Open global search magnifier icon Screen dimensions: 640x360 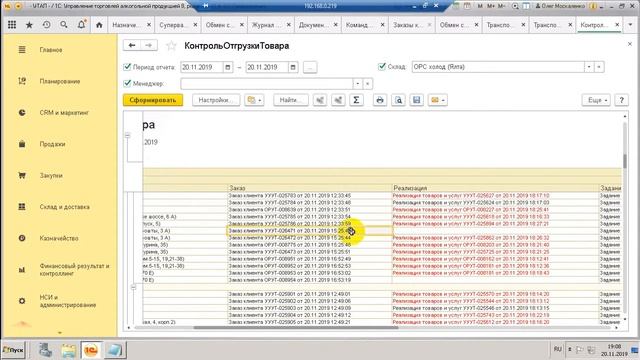pyautogui.click(x=64, y=25)
